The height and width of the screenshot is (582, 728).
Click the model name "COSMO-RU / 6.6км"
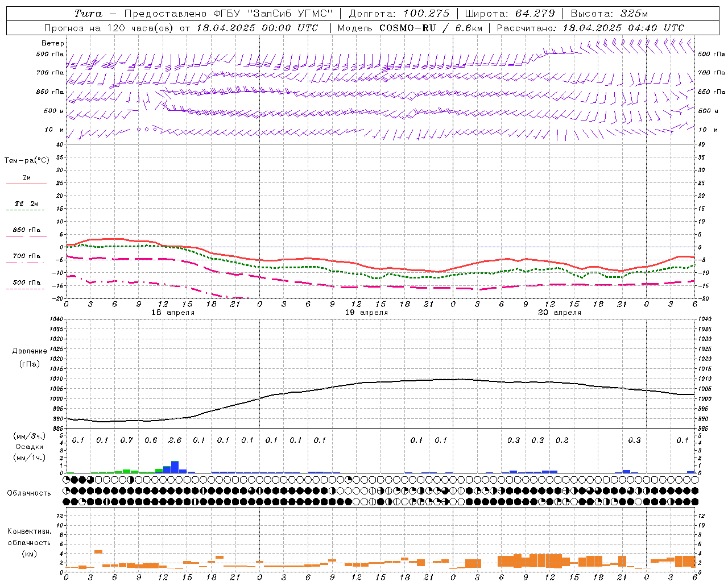coord(431,28)
